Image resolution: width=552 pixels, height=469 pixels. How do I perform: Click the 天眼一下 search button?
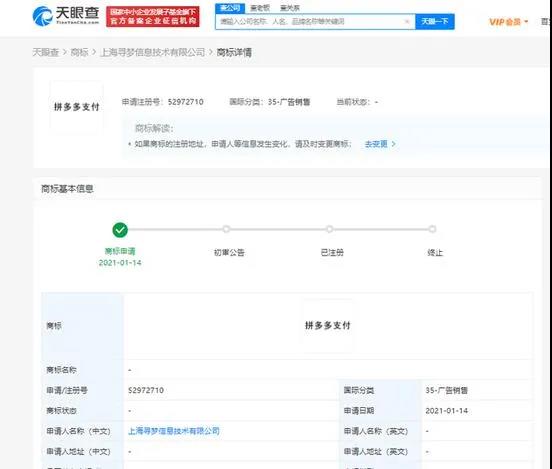[x=435, y=21]
